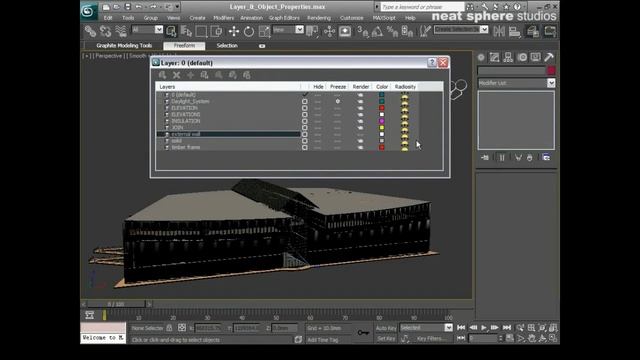
Task: Select the Graphite Modeling Tools tab
Action: pyautogui.click(x=124, y=46)
